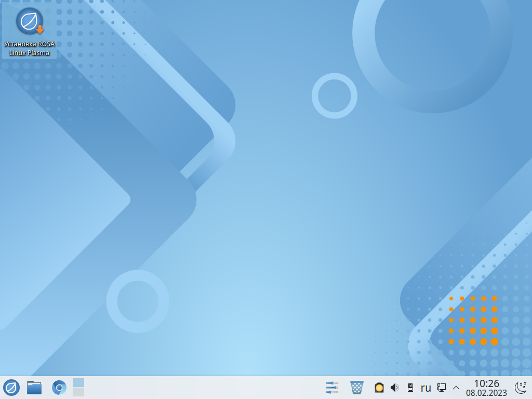Open the ROSA Linux Plasma installer desktop icon
This screenshot has width=532, height=399.
tap(29, 21)
